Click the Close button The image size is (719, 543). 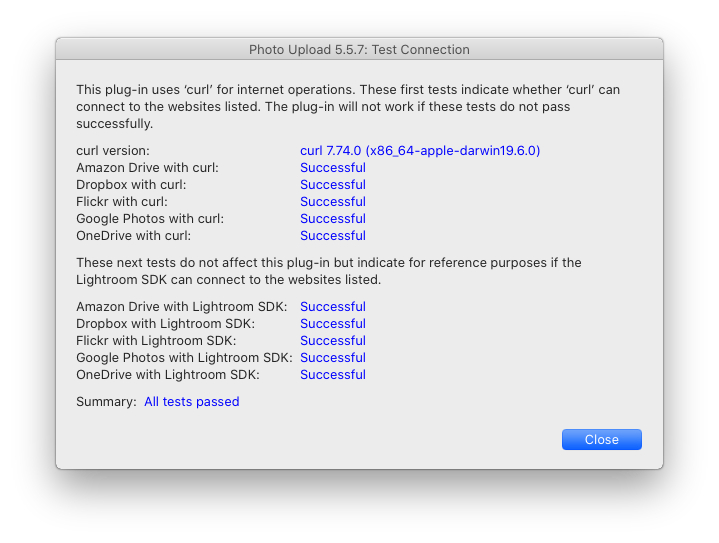click(601, 440)
